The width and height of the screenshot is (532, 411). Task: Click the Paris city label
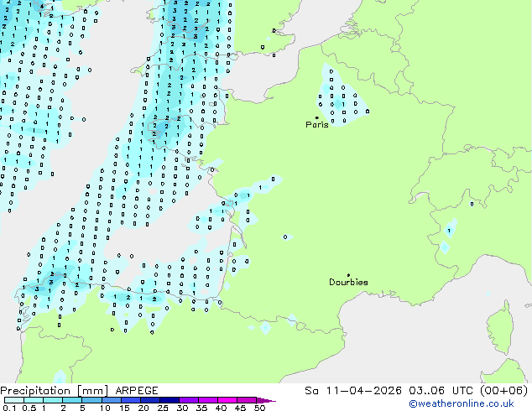[x=317, y=124]
